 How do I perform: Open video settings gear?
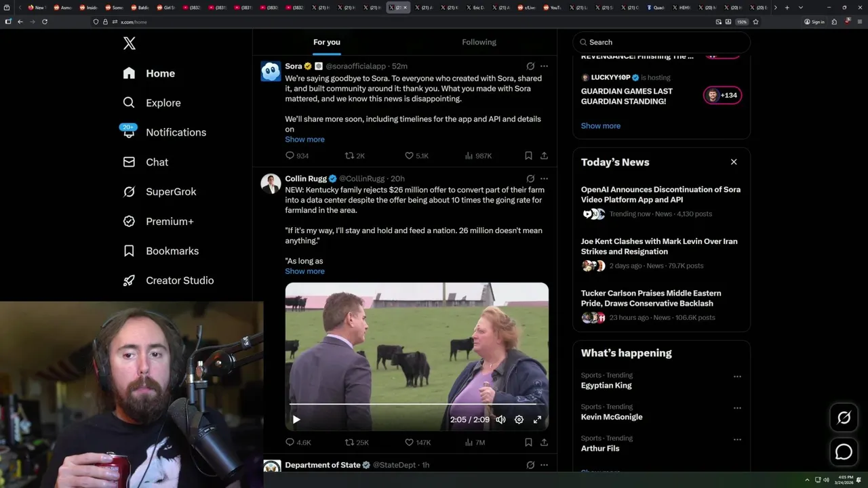coord(519,420)
